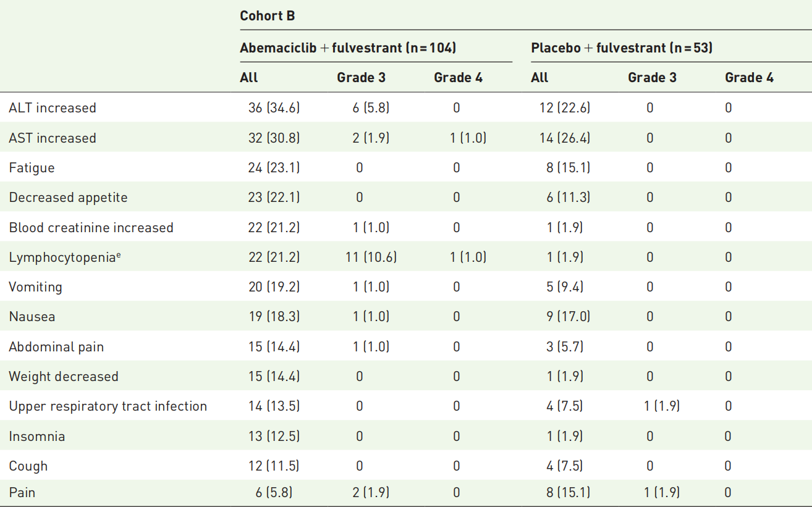812x507 pixels.
Task: Click the 12 (11.5) Cough value
Action: click(274, 466)
